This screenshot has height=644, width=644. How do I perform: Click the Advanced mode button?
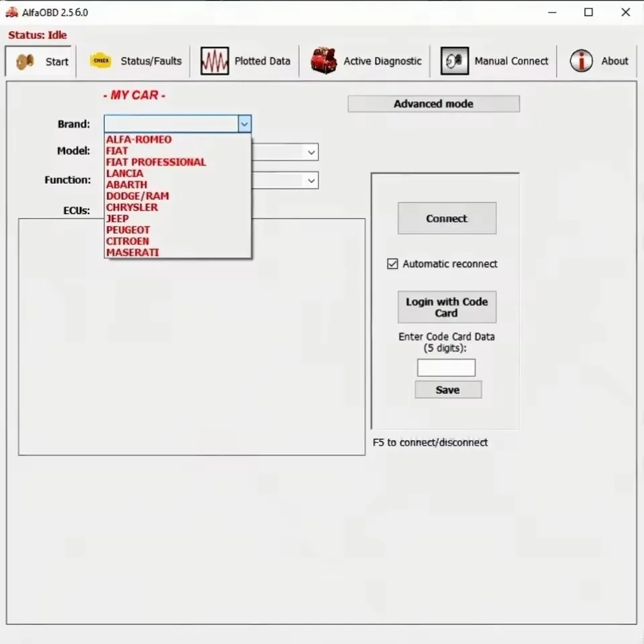[x=433, y=103]
